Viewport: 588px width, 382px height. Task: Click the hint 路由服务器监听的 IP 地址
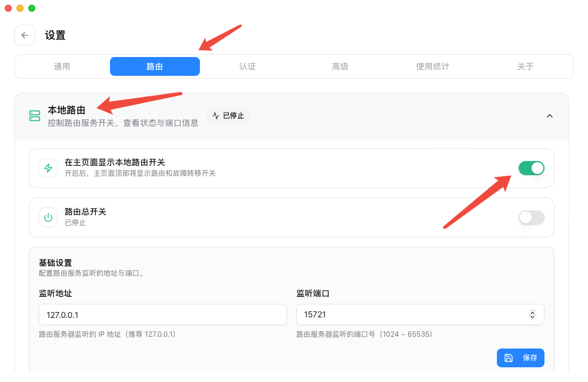[107, 334]
